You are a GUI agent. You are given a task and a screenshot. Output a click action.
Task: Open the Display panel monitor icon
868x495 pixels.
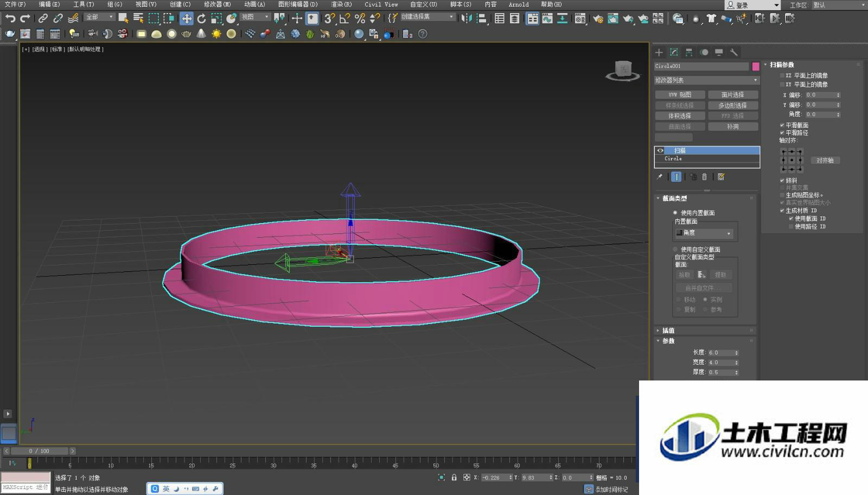click(719, 52)
